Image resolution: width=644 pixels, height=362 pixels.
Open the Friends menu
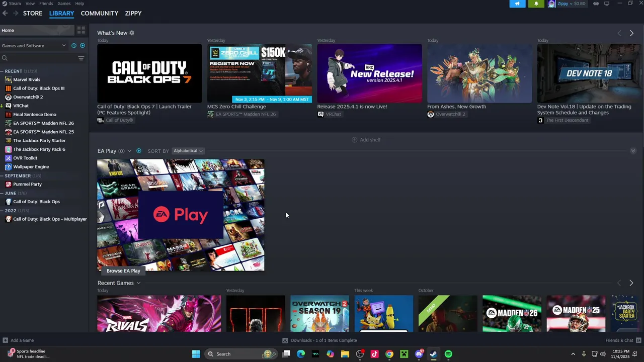[46, 4]
